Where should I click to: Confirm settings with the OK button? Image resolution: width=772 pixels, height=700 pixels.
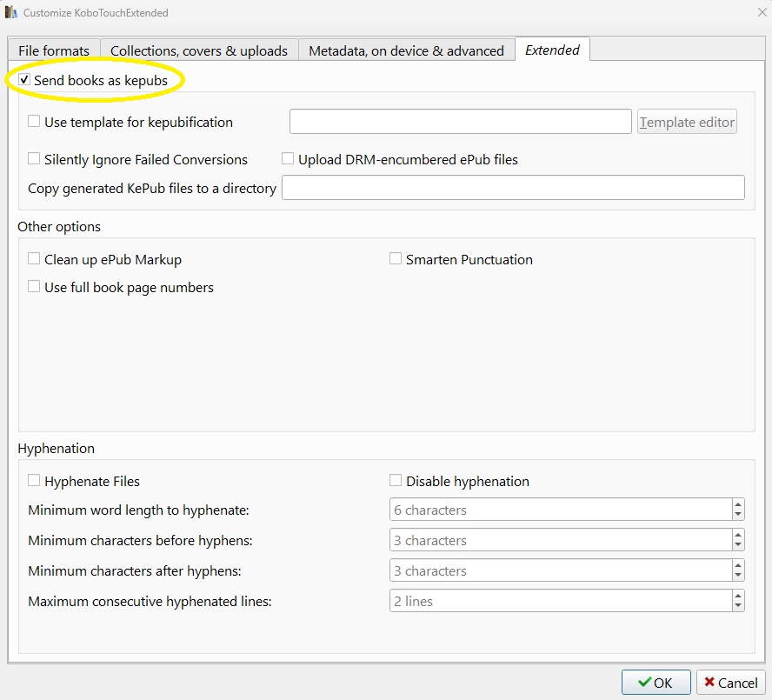coord(656,683)
